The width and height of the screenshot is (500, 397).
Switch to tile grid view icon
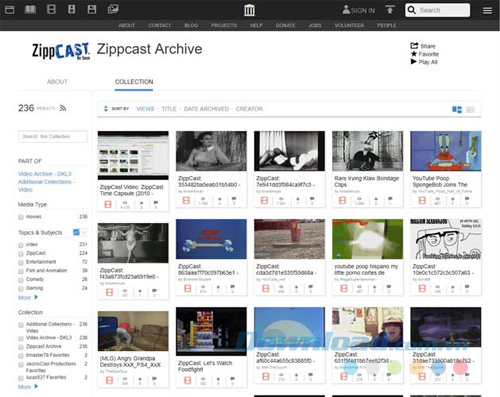click(457, 109)
